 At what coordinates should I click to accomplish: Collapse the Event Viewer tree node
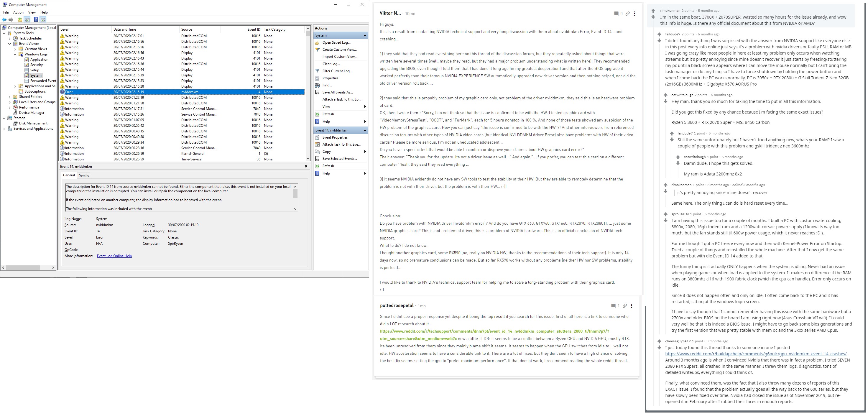10,44
